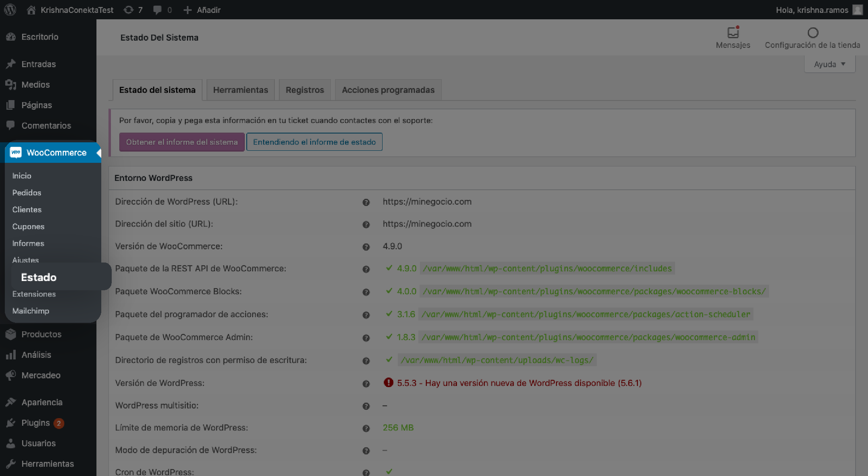Viewport: 868px width, 476px height.
Task: Click the woocommerce-blocks package path
Action: click(594, 291)
